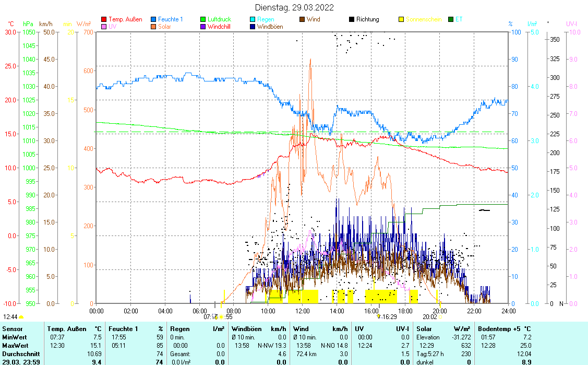Click the black Richtung legend square
Image resolution: width=588 pixels, height=365 pixels.
tap(352, 19)
